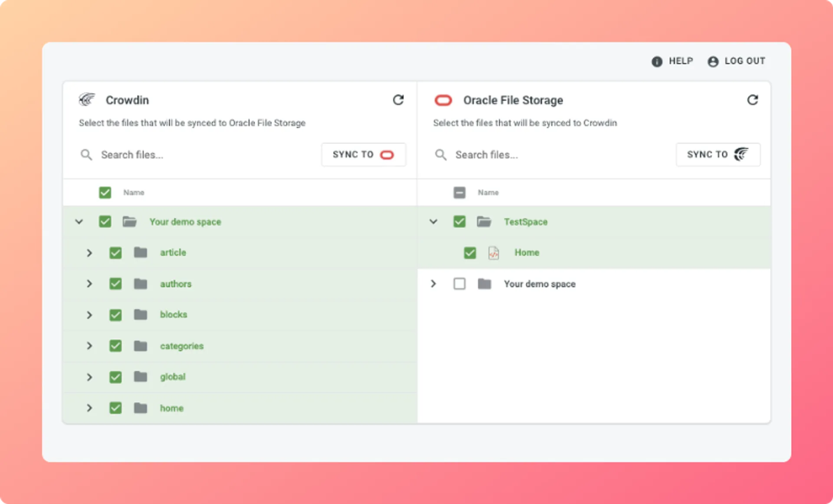Click the blocks folder name
This screenshot has width=833, height=504.
[x=174, y=314]
